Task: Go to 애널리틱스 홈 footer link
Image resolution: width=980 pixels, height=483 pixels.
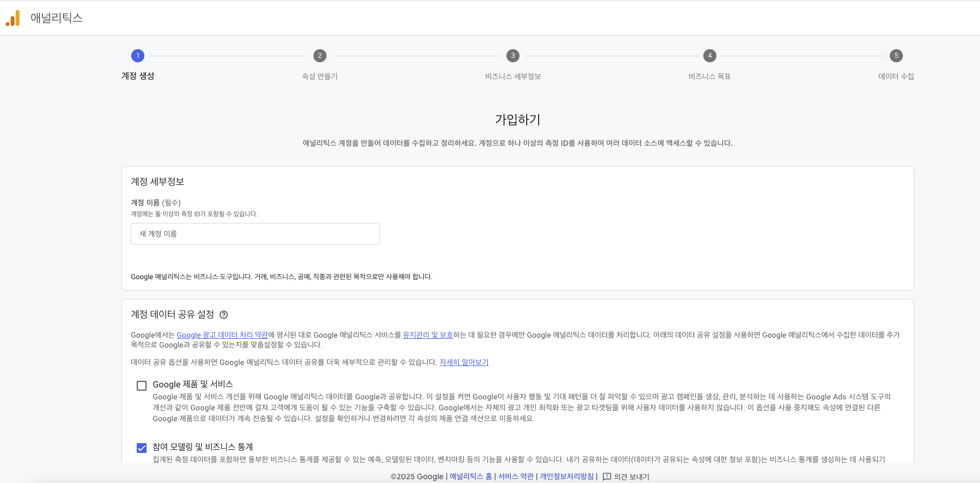Action: pos(471,476)
